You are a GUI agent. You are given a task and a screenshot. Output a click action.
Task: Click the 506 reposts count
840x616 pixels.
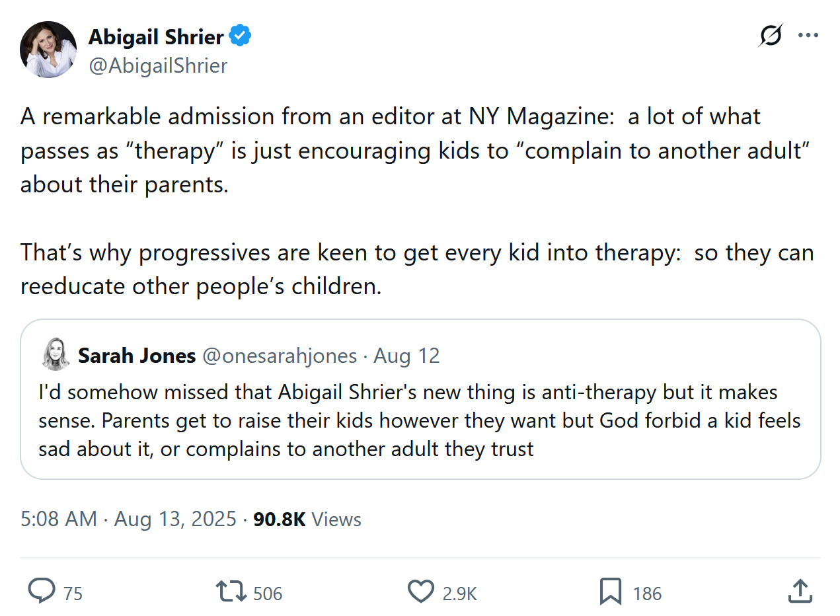268,593
